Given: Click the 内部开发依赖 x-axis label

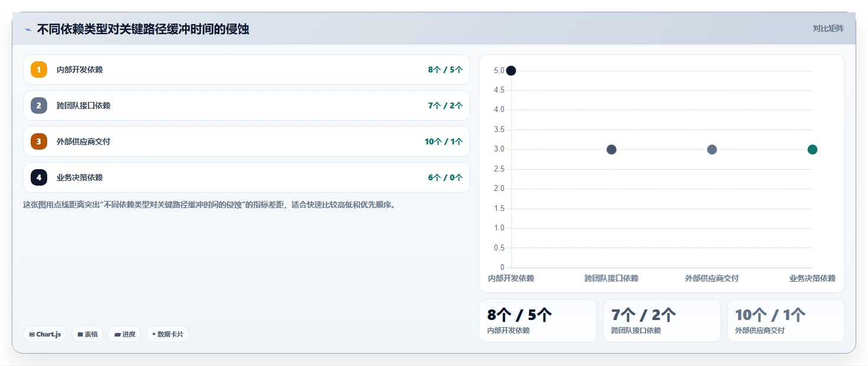Looking at the screenshot, I should tap(511, 278).
